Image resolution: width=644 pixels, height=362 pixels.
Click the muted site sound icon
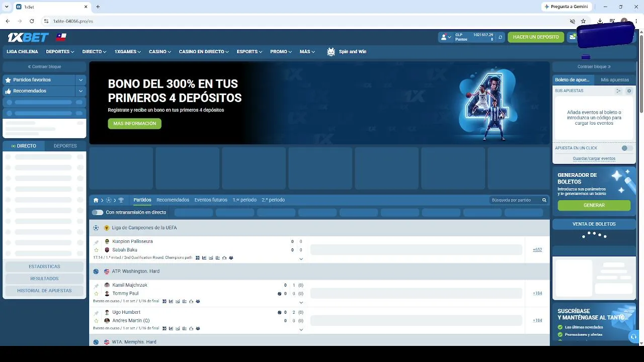click(x=572, y=21)
